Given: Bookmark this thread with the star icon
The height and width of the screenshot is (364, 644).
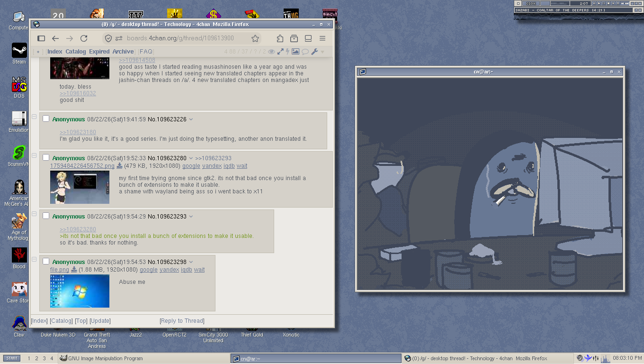Looking at the screenshot, I should click(255, 38).
